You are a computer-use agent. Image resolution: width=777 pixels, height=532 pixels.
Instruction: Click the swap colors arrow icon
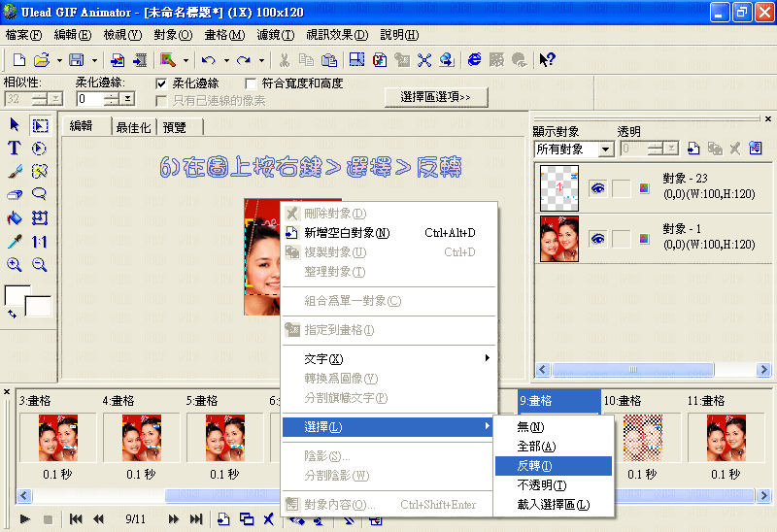(12, 313)
